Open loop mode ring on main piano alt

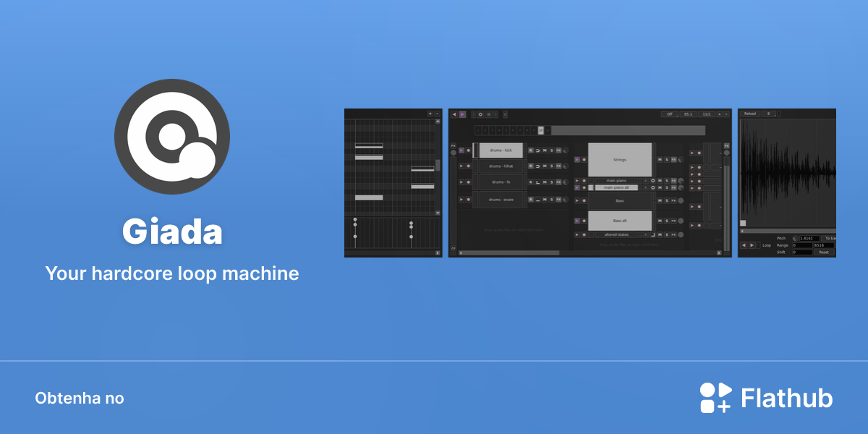point(652,187)
